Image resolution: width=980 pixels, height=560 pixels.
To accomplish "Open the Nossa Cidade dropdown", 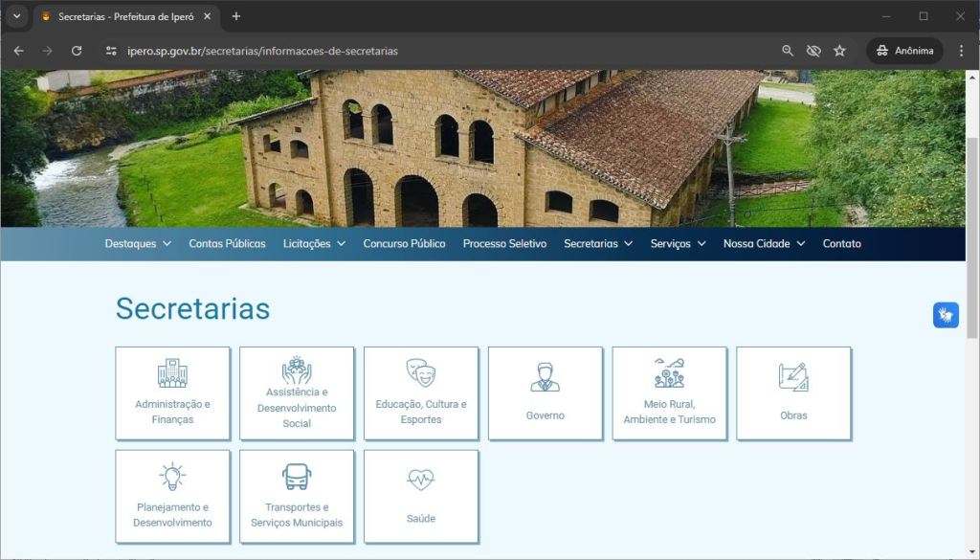I will coord(764,244).
